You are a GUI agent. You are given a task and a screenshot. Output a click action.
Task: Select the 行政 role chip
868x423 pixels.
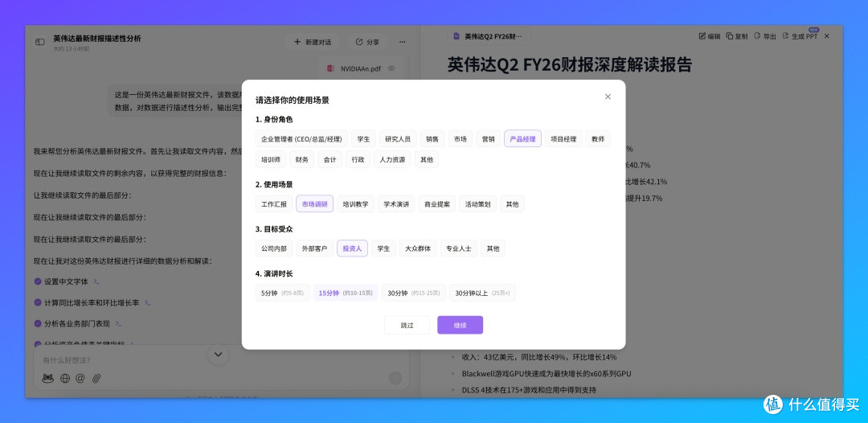click(x=358, y=159)
